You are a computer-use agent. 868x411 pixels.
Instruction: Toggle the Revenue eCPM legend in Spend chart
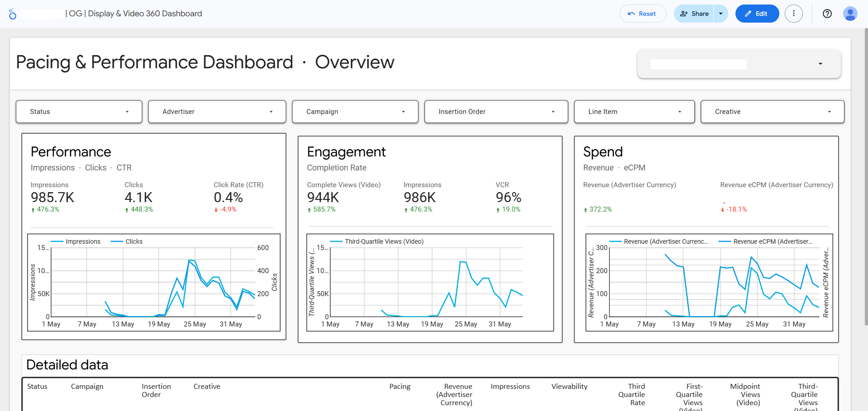766,241
